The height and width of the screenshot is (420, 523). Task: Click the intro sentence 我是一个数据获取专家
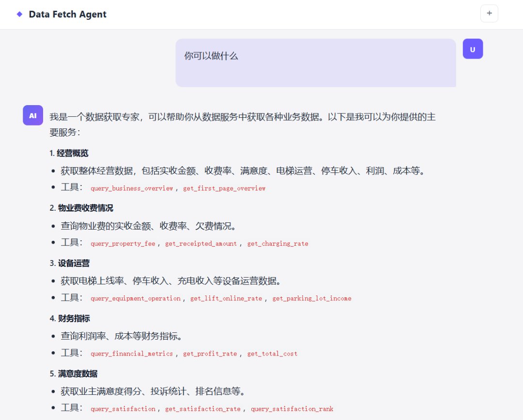[x=243, y=124]
